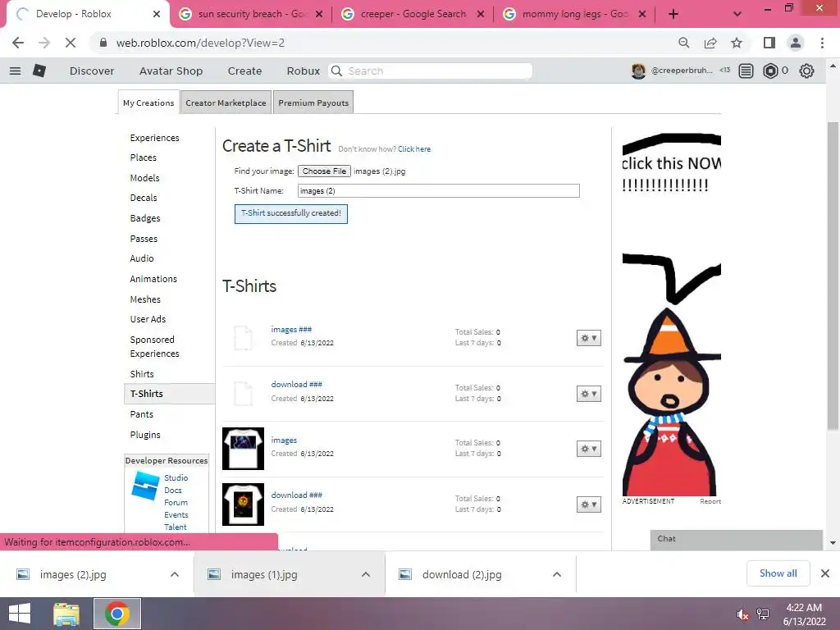This screenshot has height=630, width=840.
Task: Open Chrome three-dot menu
Action: pyautogui.click(x=822, y=43)
